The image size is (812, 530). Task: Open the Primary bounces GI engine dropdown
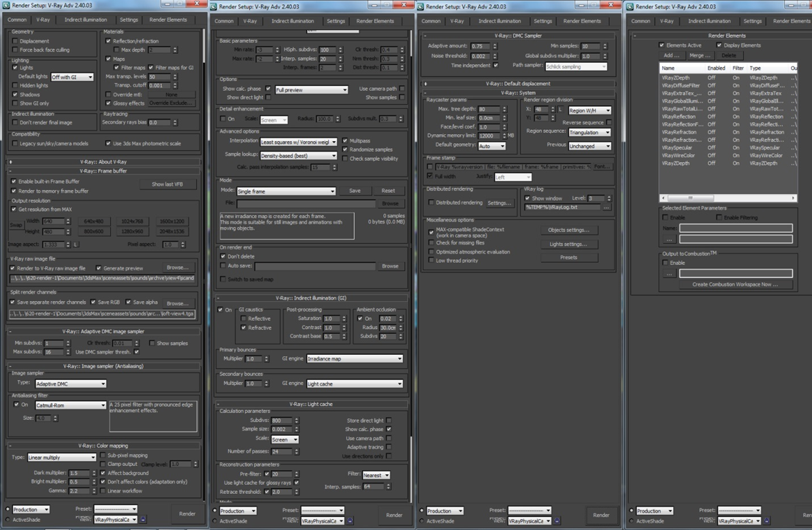click(355, 358)
